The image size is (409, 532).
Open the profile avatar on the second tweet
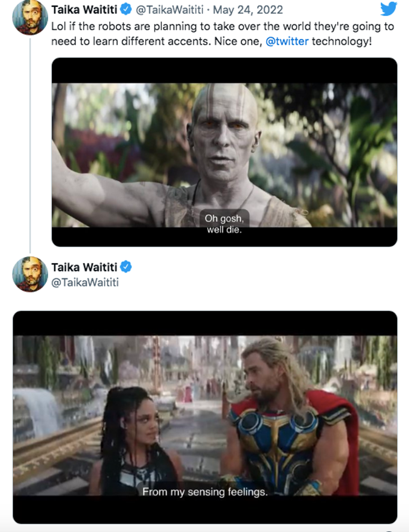pyautogui.click(x=30, y=274)
